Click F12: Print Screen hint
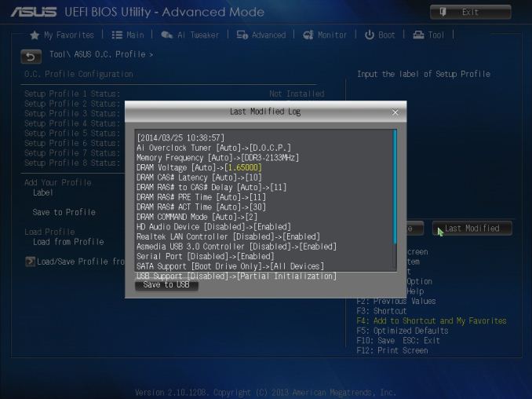The height and width of the screenshot is (399, 532). pyautogui.click(x=392, y=350)
